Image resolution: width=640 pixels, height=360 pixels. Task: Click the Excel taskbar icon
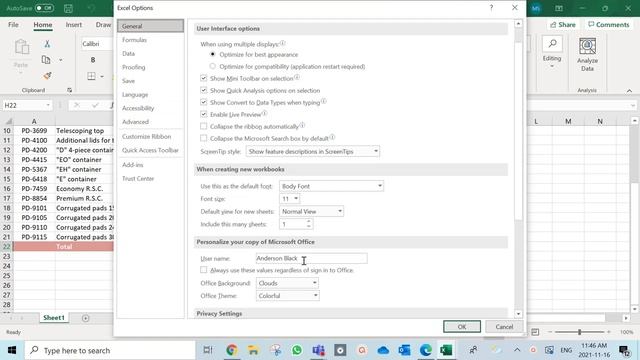click(446, 350)
